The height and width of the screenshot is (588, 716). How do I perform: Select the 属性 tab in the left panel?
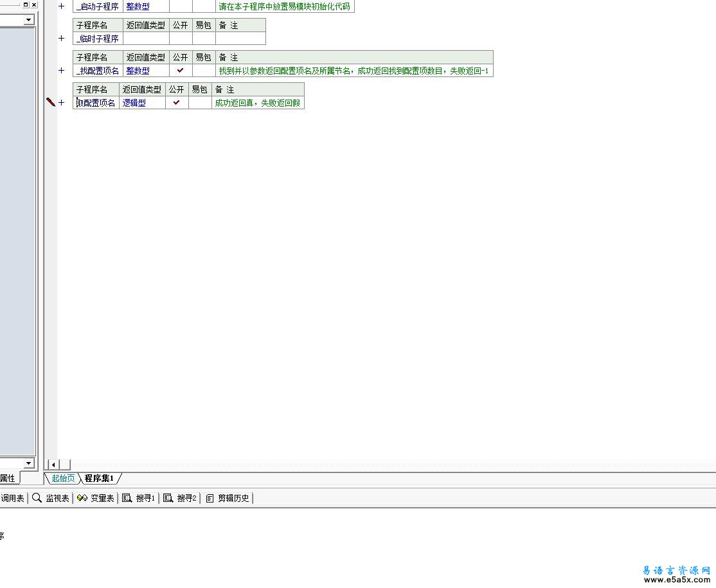pyautogui.click(x=8, y=479)
